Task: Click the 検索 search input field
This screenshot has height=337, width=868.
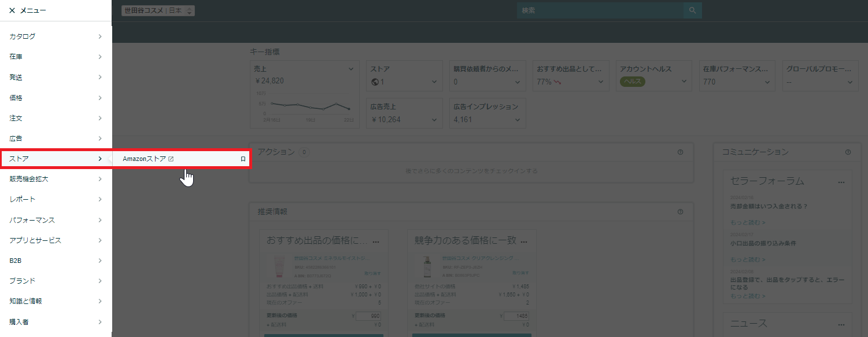Action: (x=600, y=10)
